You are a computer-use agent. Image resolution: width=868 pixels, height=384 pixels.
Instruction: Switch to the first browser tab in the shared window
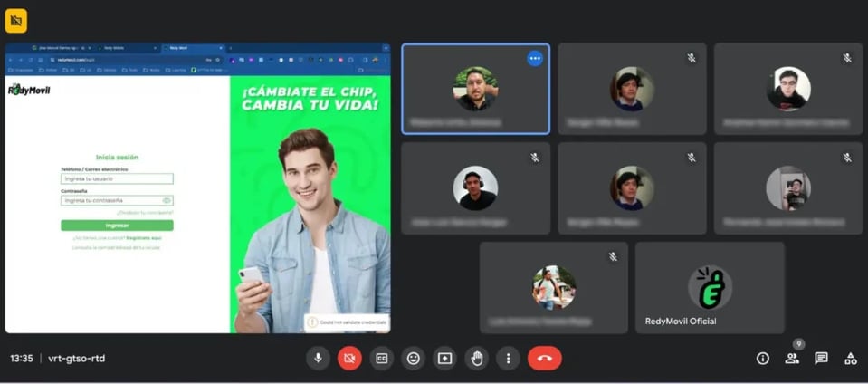(x=61, y=48)
